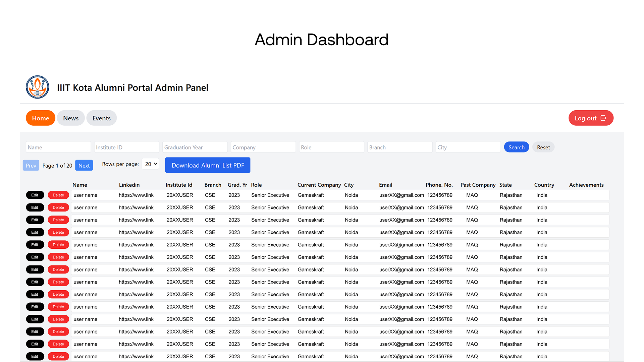Click the Reset filters button
This screenshot has height=362, width=644.
pyautogui.click(x=543, y=147)
